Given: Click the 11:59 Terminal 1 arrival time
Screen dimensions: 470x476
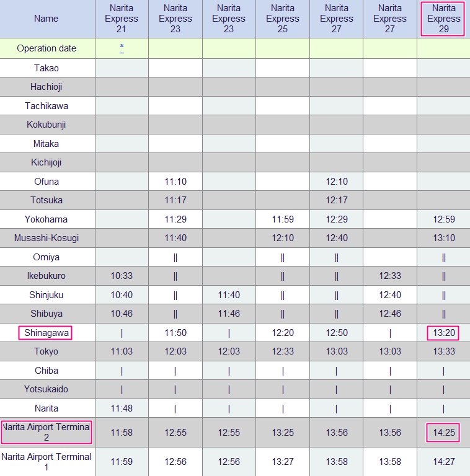Looking at the screenshot, I should (122, 462).
